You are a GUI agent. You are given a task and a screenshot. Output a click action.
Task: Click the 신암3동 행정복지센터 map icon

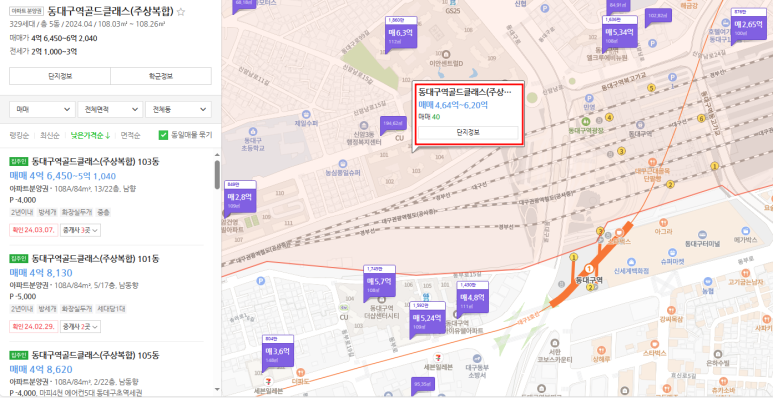click(364, 125)
